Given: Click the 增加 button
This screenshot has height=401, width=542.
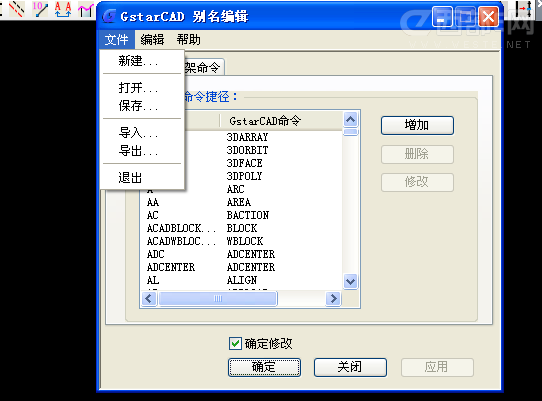Looking at the screenshot, I should pos(417,125).
